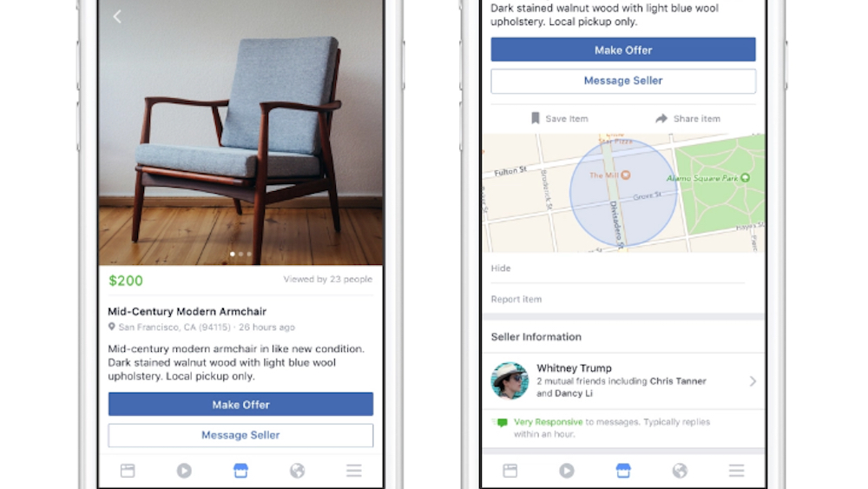Image resolution: width=868 pixels, height=489 pixels.
Task: Open Marketplace tab on left phone
Action: coord(240,471)
